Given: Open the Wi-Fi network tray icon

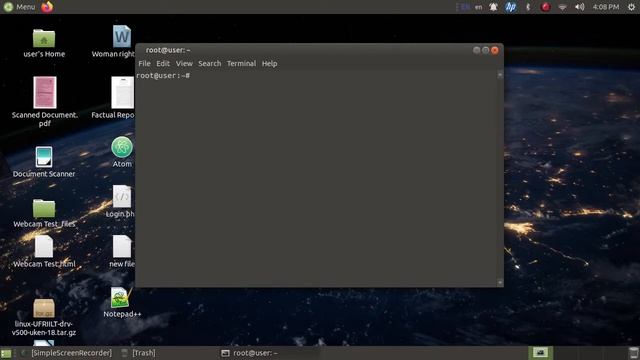Looking at the screenshot, I should click(x=562, y=7).
